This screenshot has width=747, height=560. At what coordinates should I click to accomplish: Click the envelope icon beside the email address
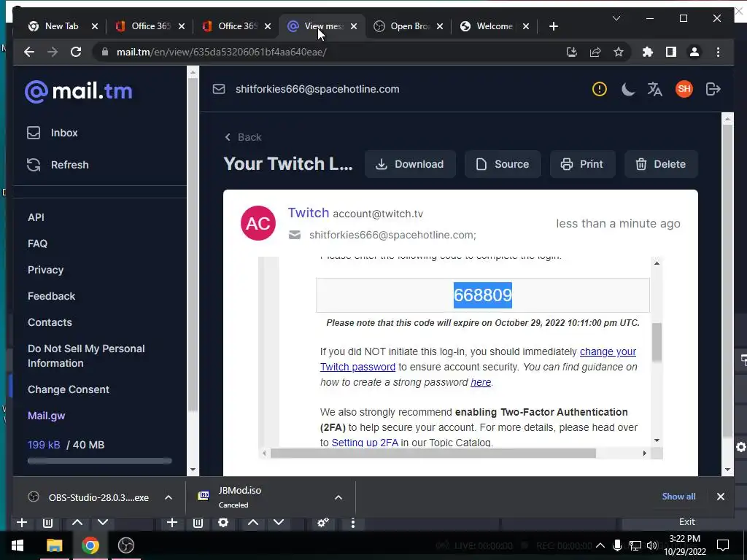click(219, 89)
